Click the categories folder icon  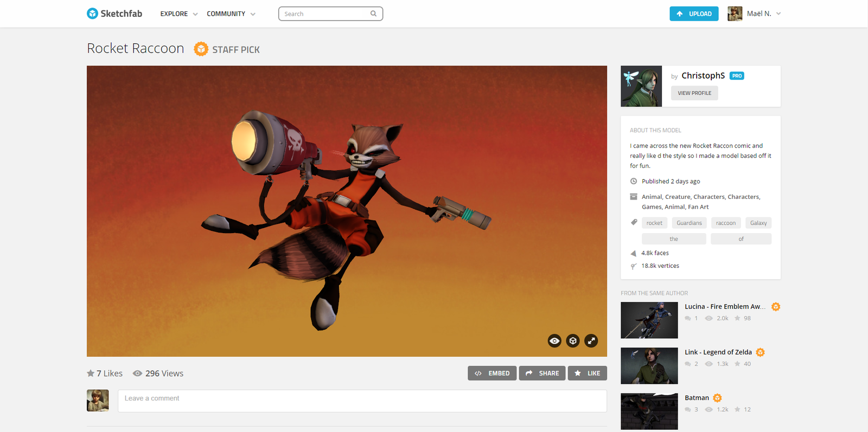633,197
